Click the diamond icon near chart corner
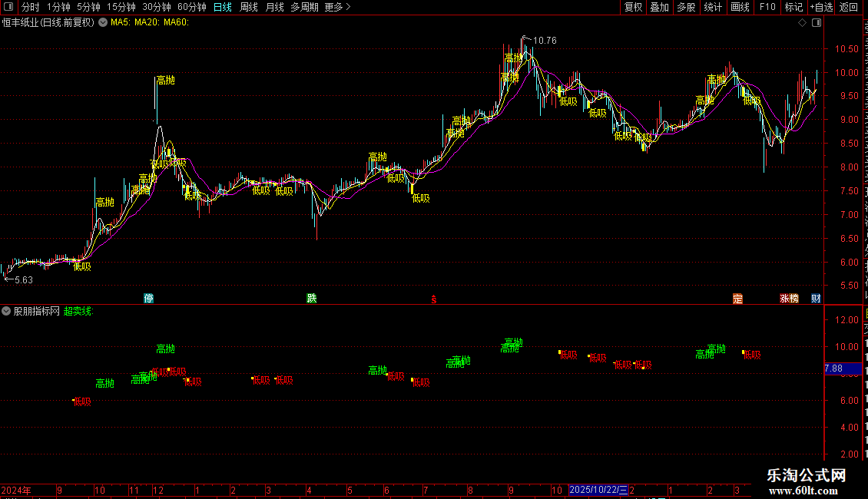 coord(802,23)
